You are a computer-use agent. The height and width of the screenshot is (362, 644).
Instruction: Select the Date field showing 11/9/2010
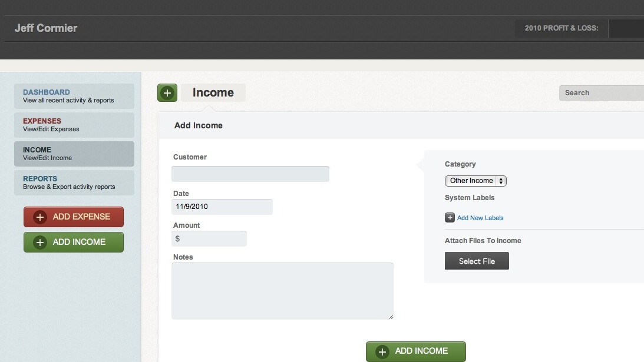click(x=222, y=207)
